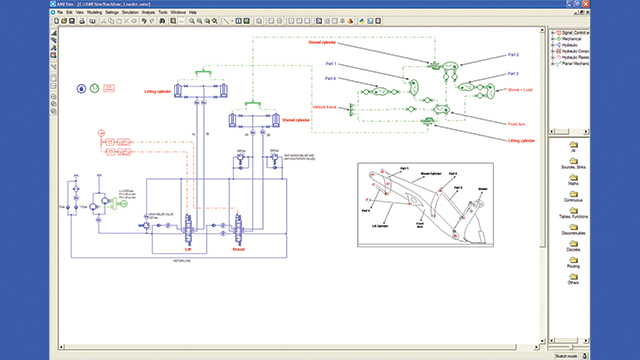The height and width of the screenshot is (360, 640).
Task: Open the Simulation menu
Action: (130, 13)
